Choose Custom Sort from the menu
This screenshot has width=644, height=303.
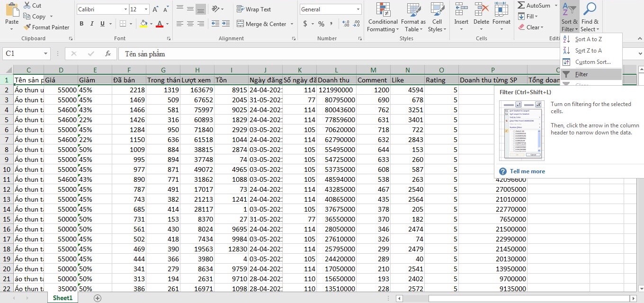pos(592,62)
